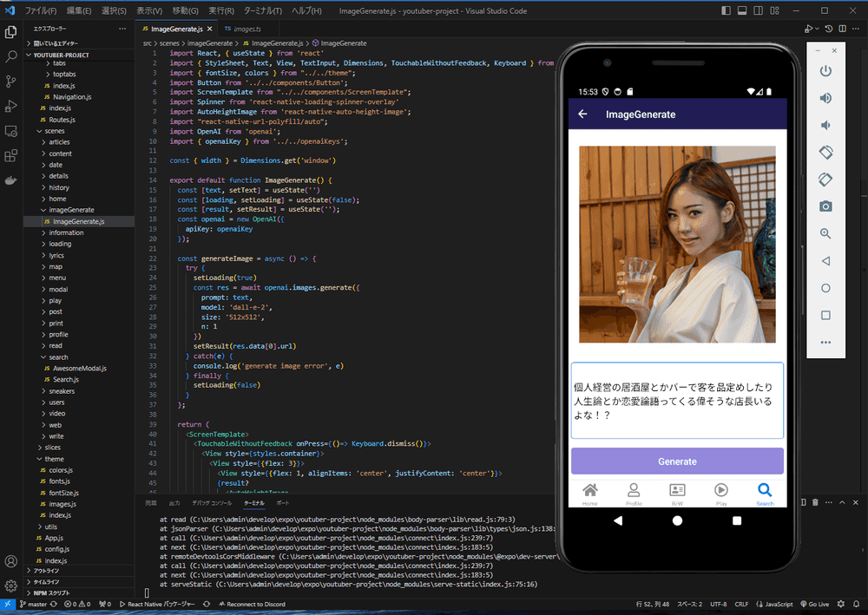Switch to the images.ts editor tab
The image size is (868, 615).
(x=247, y=29)
